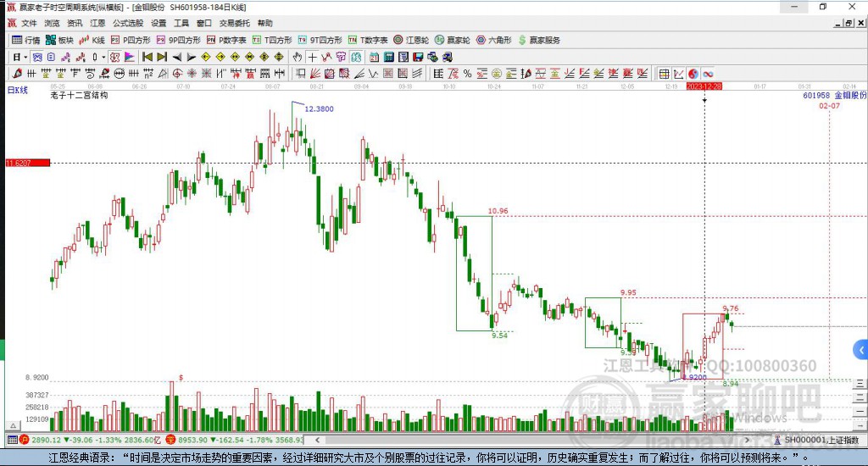The height and width of the screenshot is (466, 868).
Task: Open the P四方形 tool
Action: click(x=131, y=40)
